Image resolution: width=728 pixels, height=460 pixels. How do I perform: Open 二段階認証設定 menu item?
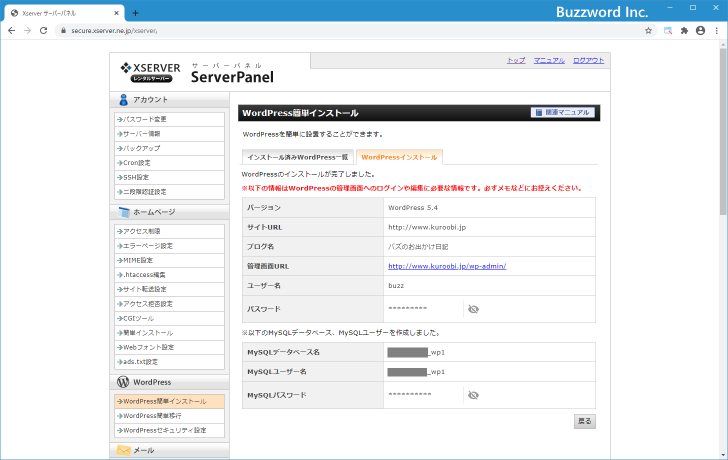click(169, 192)
